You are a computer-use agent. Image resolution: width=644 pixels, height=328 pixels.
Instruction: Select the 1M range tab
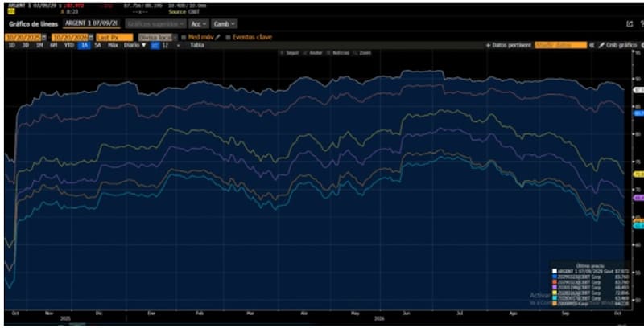(x=39, y=45)
